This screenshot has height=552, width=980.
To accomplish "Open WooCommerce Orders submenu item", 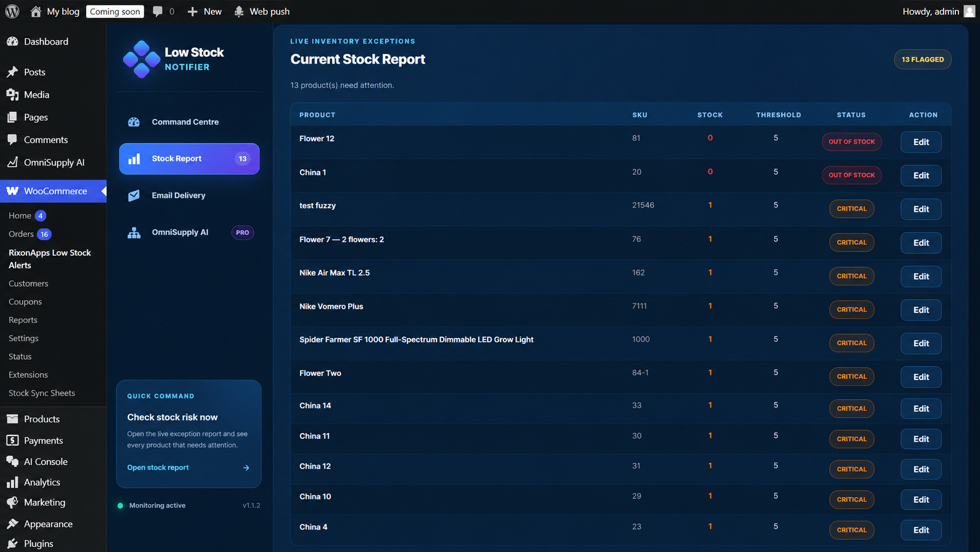I will [21, 234].
